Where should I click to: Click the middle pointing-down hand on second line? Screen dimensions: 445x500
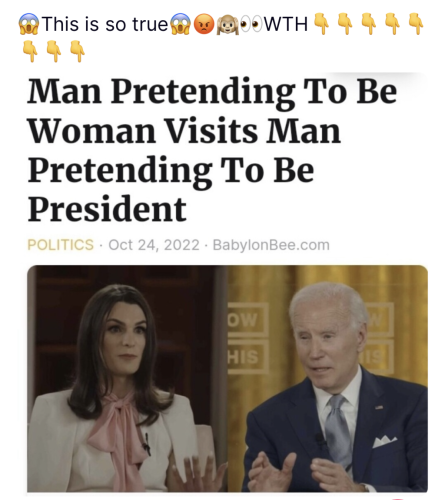54,52
